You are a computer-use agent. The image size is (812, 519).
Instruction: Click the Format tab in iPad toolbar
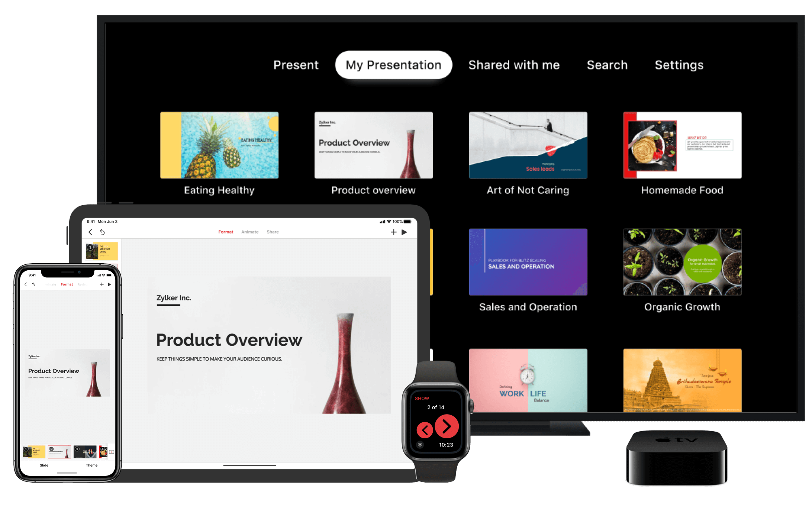click(225, 231)
